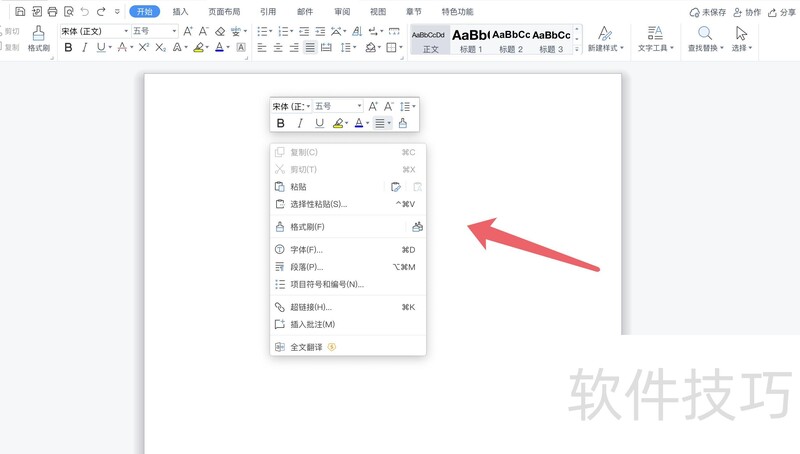
Task: Open font name dropdown in mini toolbar
Action: (x=308, y=106)
